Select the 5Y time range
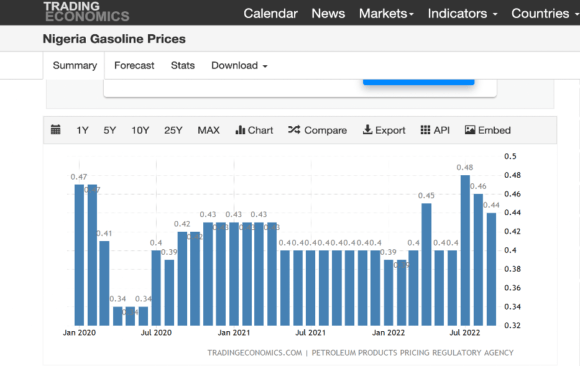 pyautogui.click(x=109, y=130)
